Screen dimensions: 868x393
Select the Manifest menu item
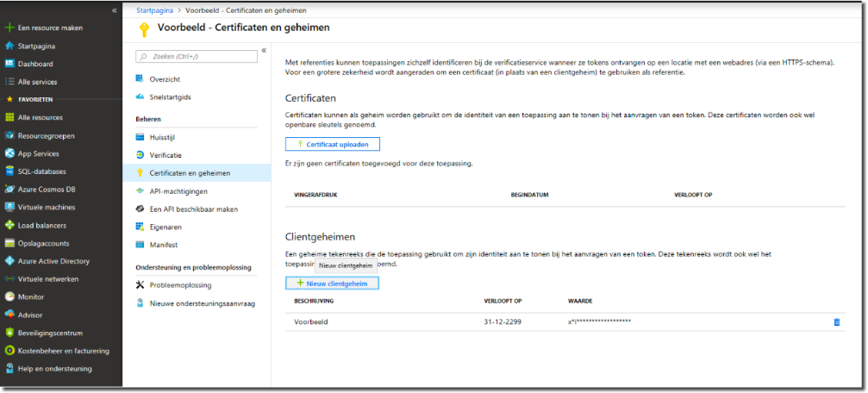(164, 245)
